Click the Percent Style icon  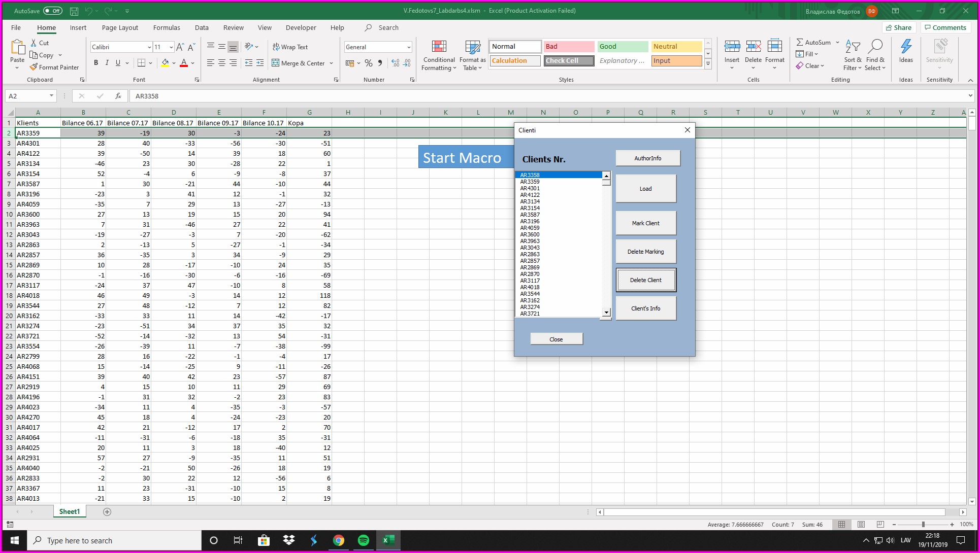[369, 63]
